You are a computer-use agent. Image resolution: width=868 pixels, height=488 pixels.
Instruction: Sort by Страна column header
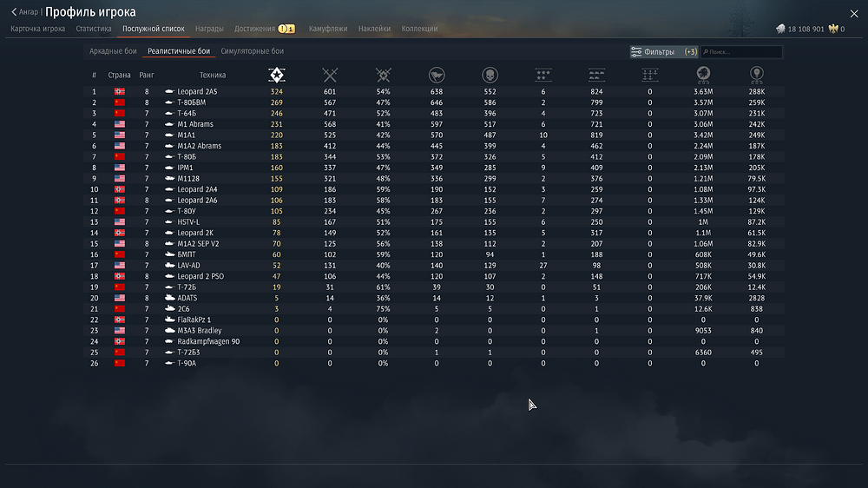pyautogui.click(x=120, y=75)
